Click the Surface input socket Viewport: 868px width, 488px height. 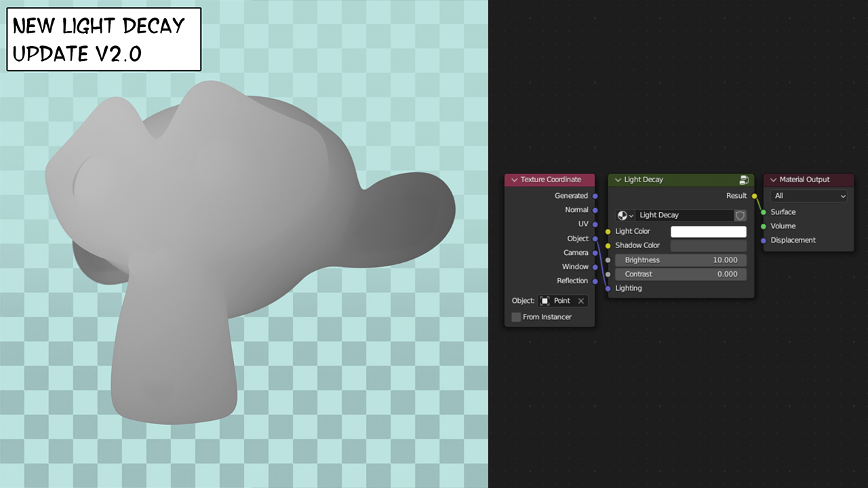764,212
